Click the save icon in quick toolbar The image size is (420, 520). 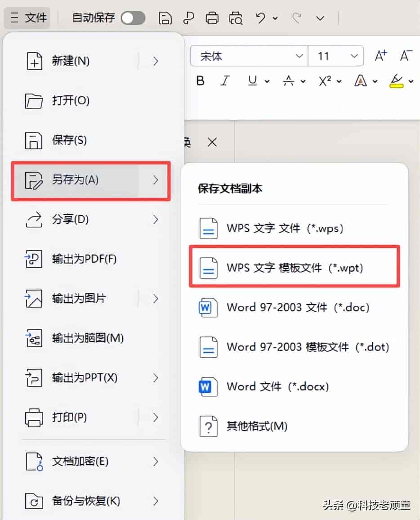pos(165,18)
